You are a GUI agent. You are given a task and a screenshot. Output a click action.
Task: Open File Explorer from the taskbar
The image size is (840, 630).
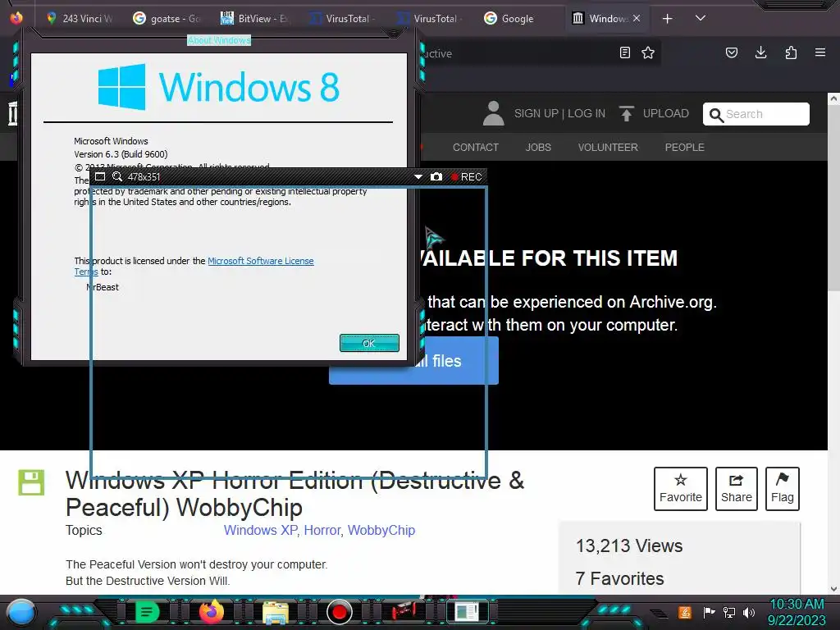click(x=276, y=613)
